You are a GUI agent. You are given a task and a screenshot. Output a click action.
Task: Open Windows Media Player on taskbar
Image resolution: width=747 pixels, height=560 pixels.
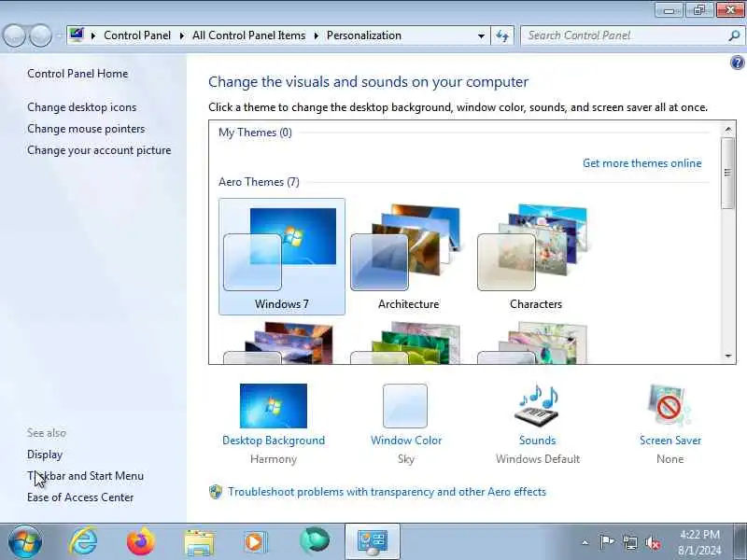[255, 542]
